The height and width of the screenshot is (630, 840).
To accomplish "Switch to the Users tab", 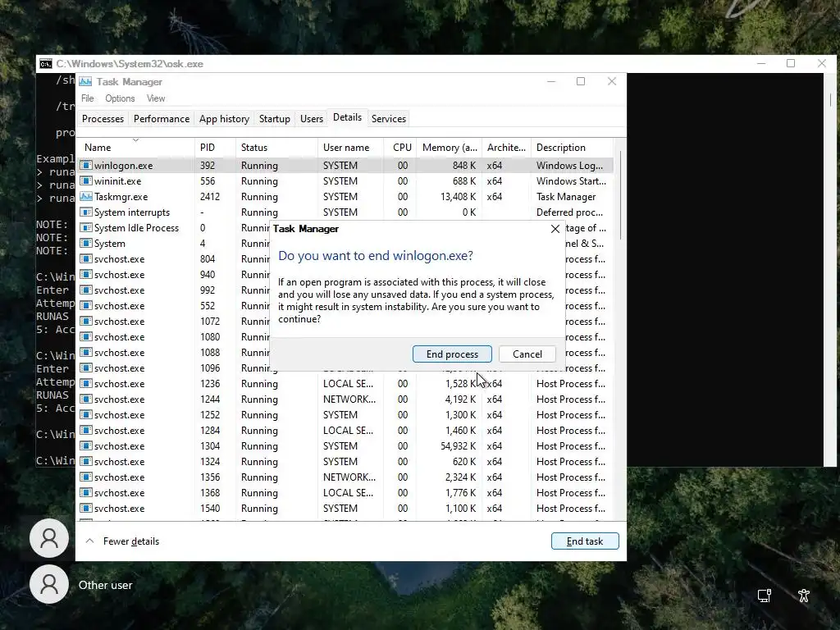I will click(x=311, y=119).
